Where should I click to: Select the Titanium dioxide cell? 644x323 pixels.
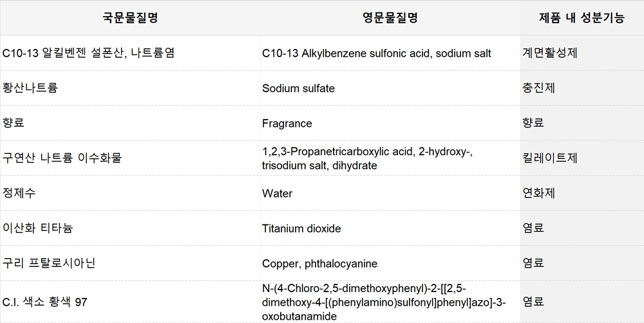pyautogui.click(x=390, y=228)
